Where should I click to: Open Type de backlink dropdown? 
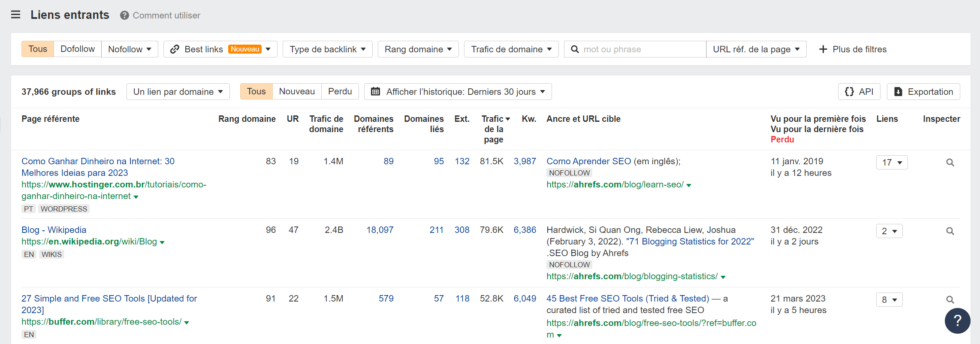point(328,49)
